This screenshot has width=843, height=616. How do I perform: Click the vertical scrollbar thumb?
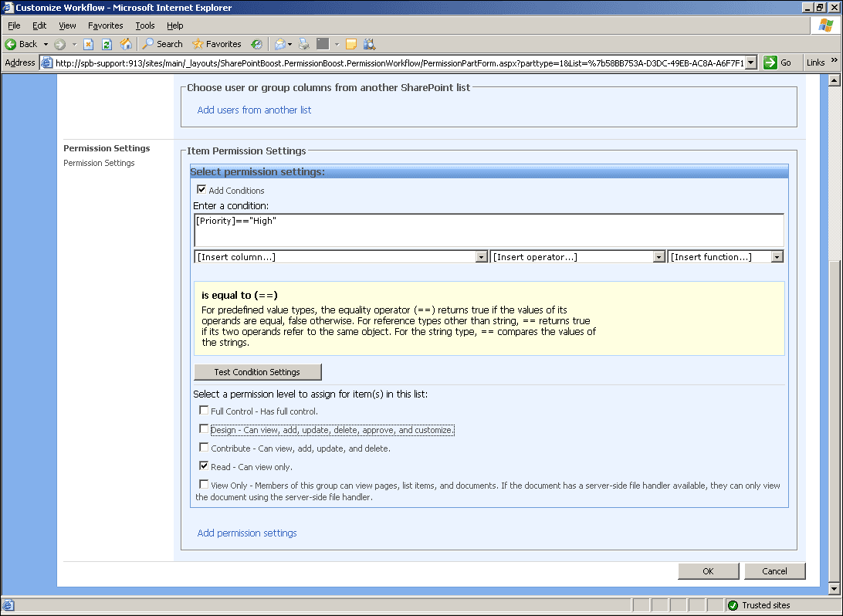tap(834, 421)
